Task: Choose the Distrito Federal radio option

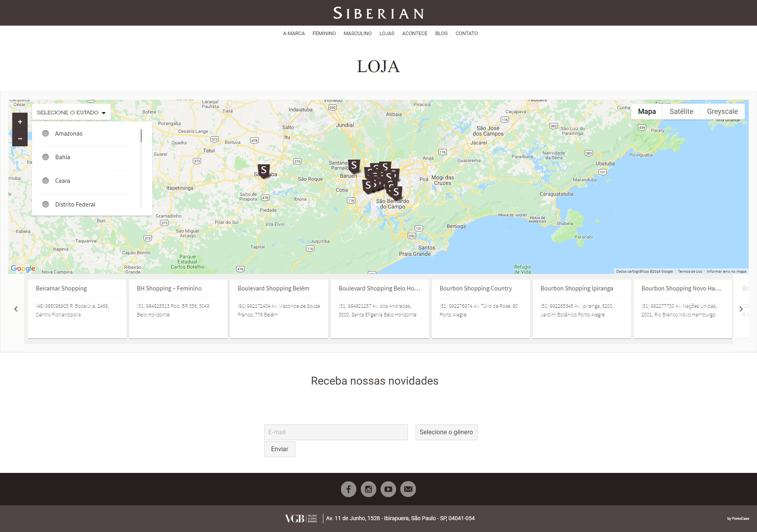Action: click(x=46, y=205)
